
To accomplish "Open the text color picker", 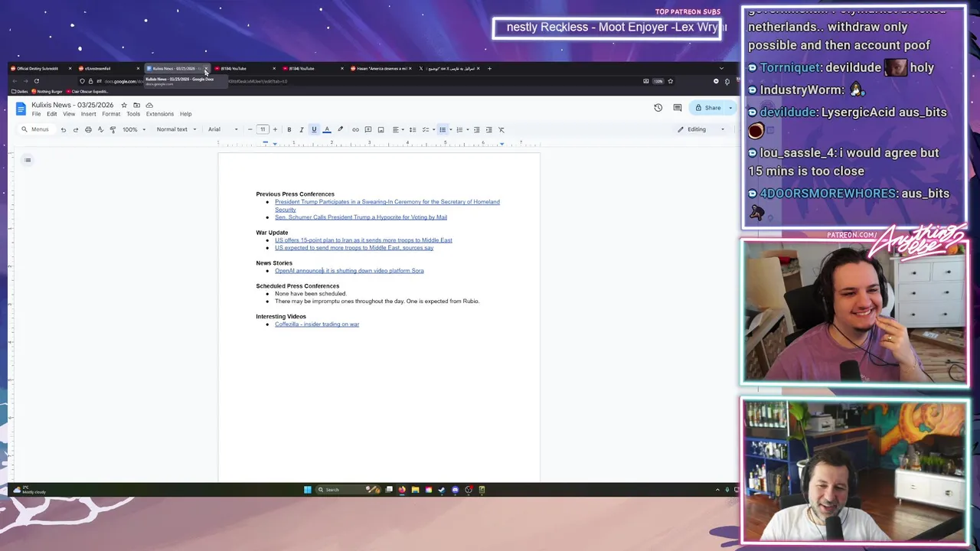I will pyautogui.click(x=327, y=129).
